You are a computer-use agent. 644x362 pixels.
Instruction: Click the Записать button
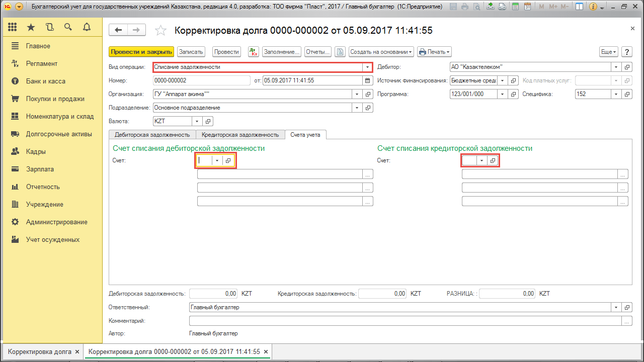[191, 52]
